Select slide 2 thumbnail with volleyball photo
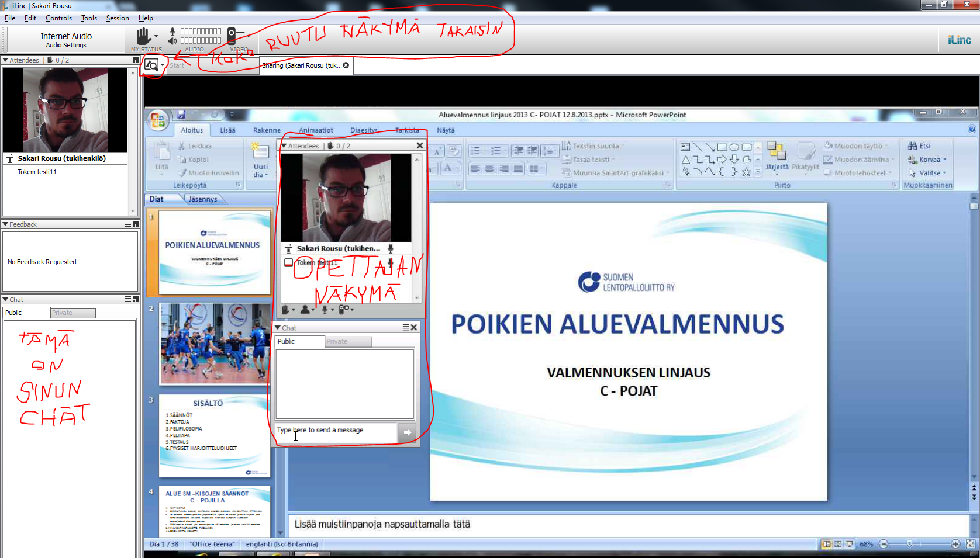Viewport: 980px width, 558px height. 215,344
